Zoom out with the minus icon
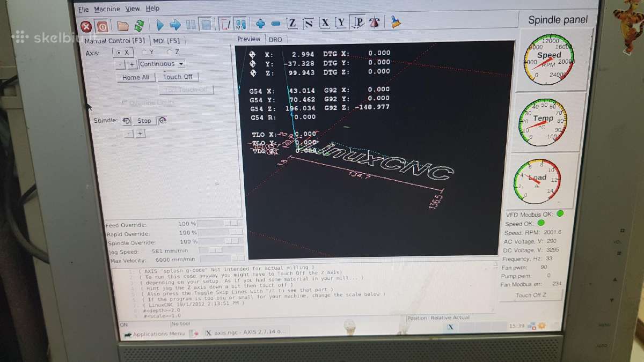Image resolution: width=644 pixels, height=362 pixels. coord(276,24)
